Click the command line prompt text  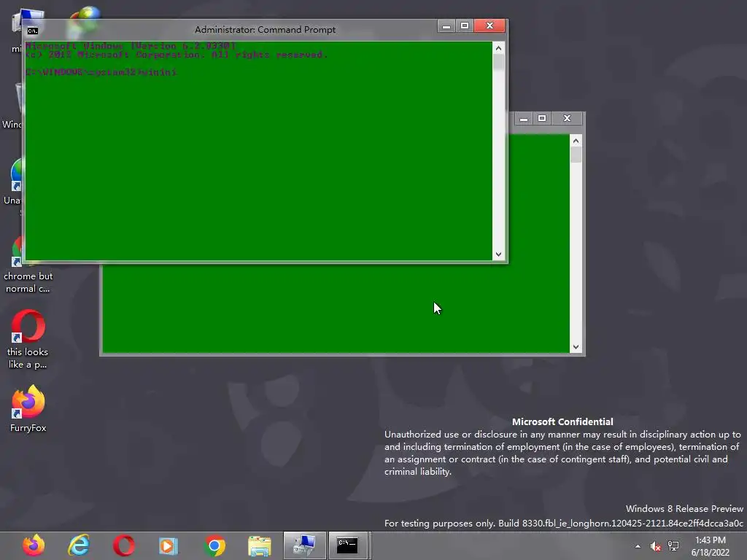pyautogui.click(x=101, y=72)
